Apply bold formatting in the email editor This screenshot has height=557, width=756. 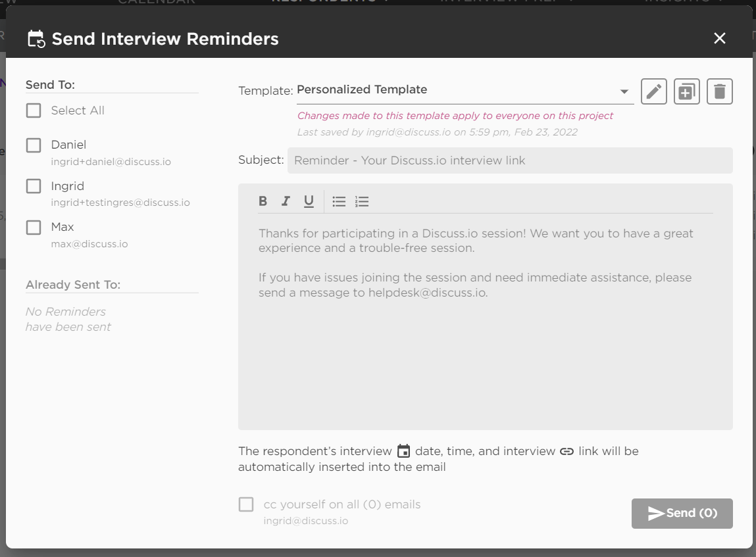pyautogui.click(x=263, y=201)
